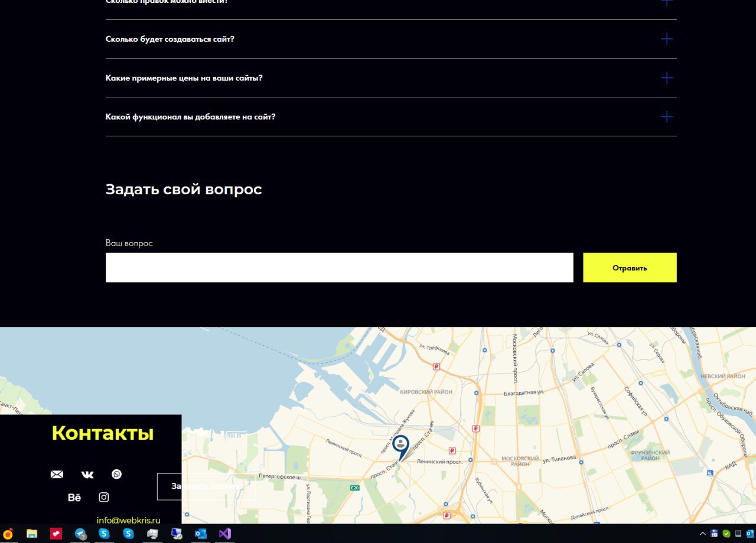Open Instagram icon in Контакты
756x543 pixels.
point(104,497)
